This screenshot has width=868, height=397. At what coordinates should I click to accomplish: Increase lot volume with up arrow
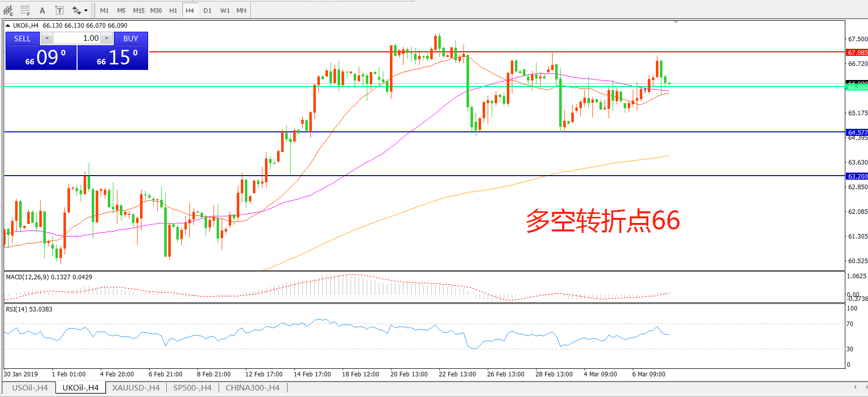click(x=106, y=38)
